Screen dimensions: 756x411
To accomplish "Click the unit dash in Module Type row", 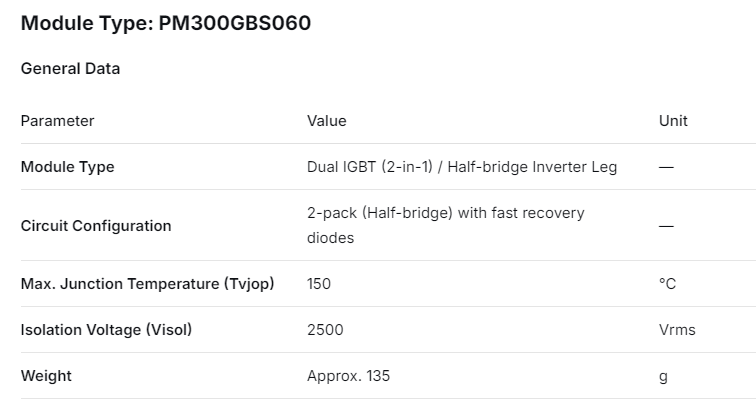I will 666,167.
